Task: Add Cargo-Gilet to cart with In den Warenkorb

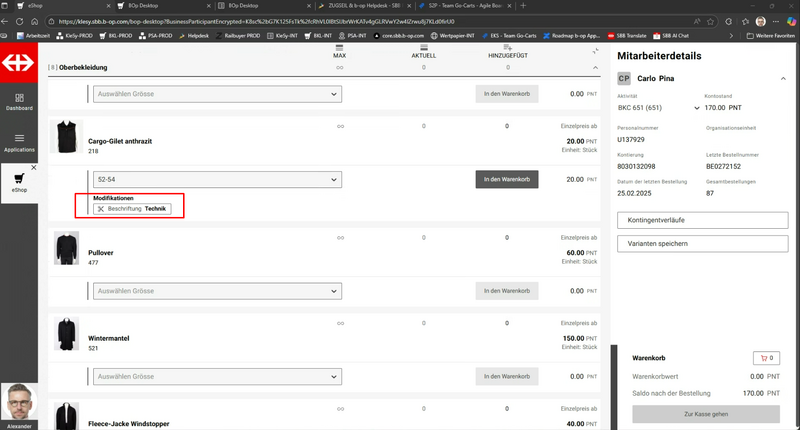Action: click(507, 180)
